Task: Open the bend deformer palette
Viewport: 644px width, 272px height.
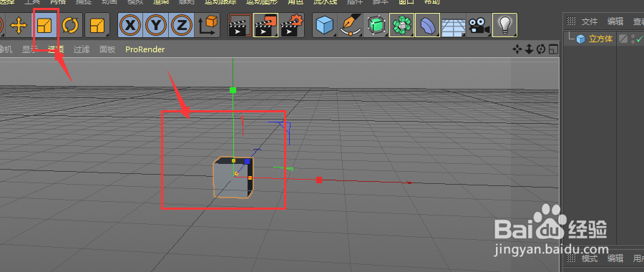Action: tap(428, 26)
